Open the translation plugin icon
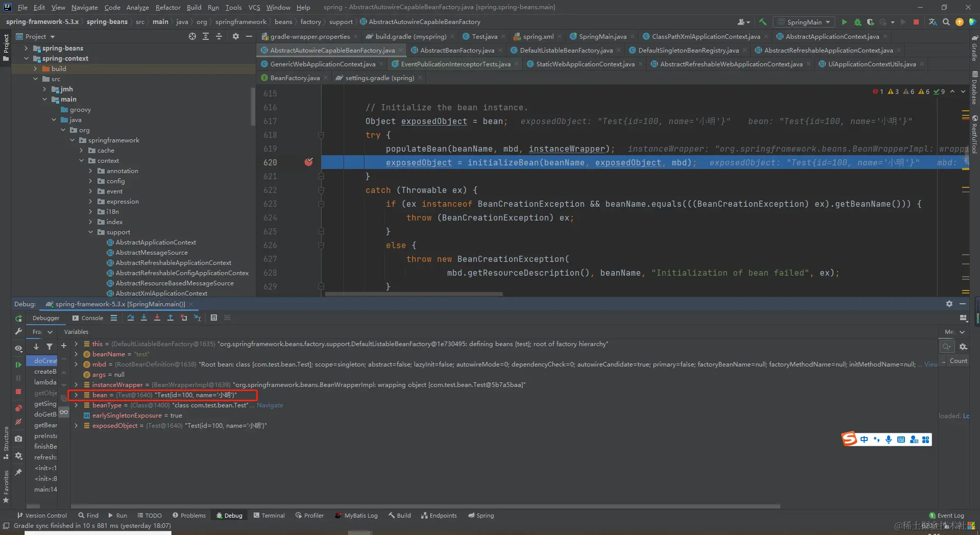 coord(933,22)
